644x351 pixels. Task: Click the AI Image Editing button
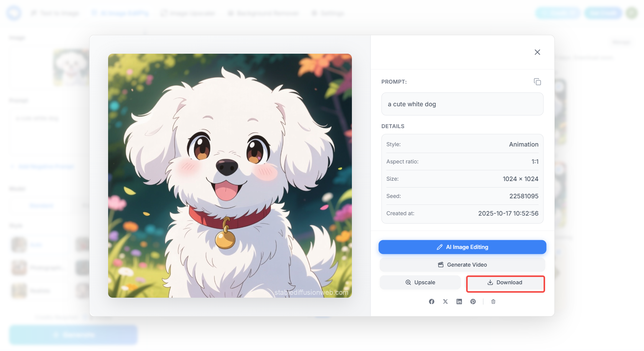tap(462, 247)
